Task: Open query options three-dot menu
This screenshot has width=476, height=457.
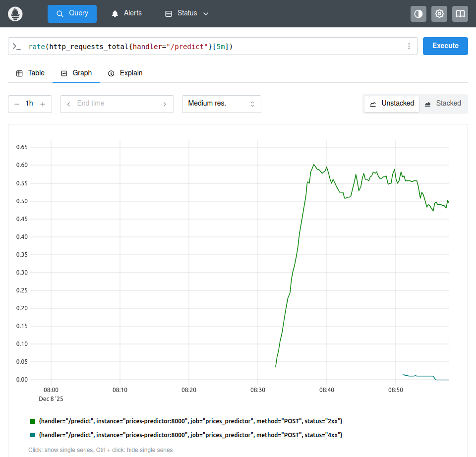Action: (409, 46)
